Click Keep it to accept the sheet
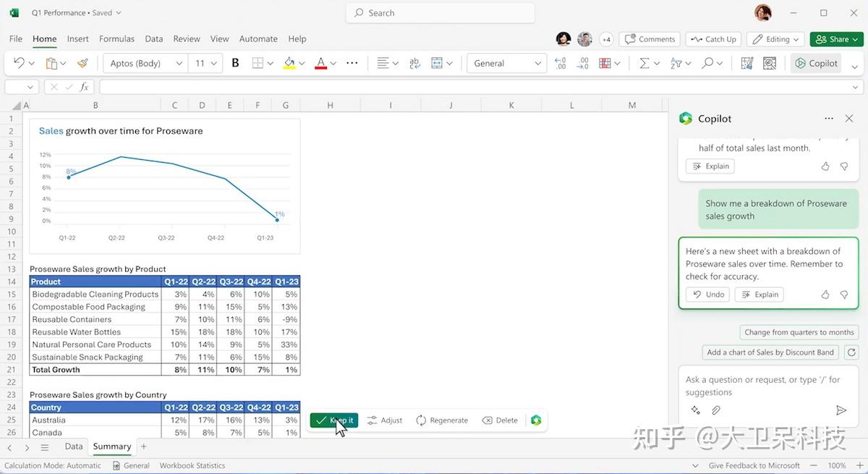Image resolution: width=868 pixels, height=474 pixels. [x=334, y=420]
